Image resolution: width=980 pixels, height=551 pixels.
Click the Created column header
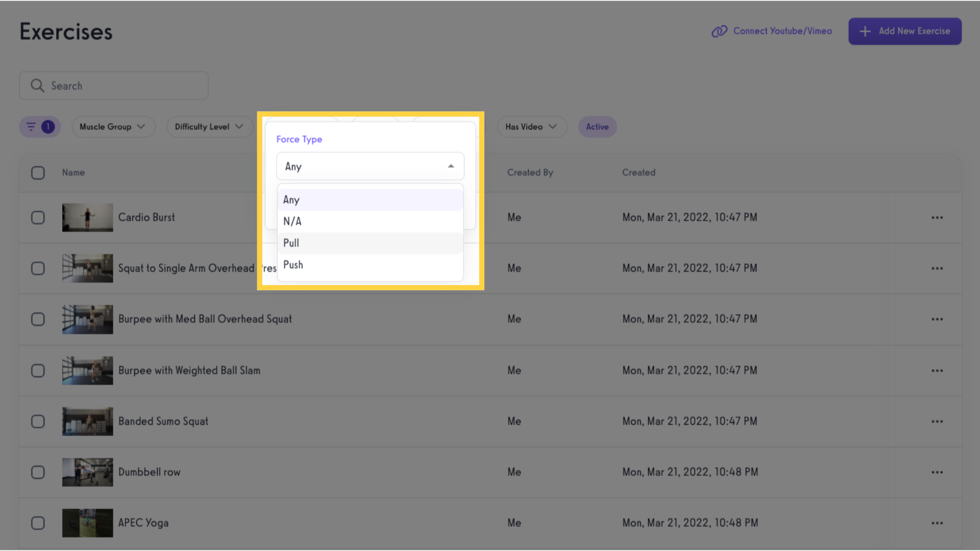639,172
